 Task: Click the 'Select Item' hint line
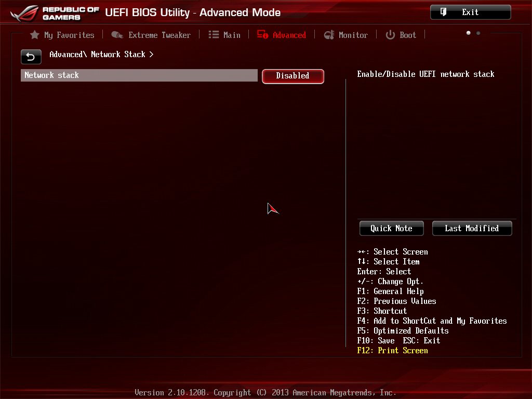tap(389, 262)
